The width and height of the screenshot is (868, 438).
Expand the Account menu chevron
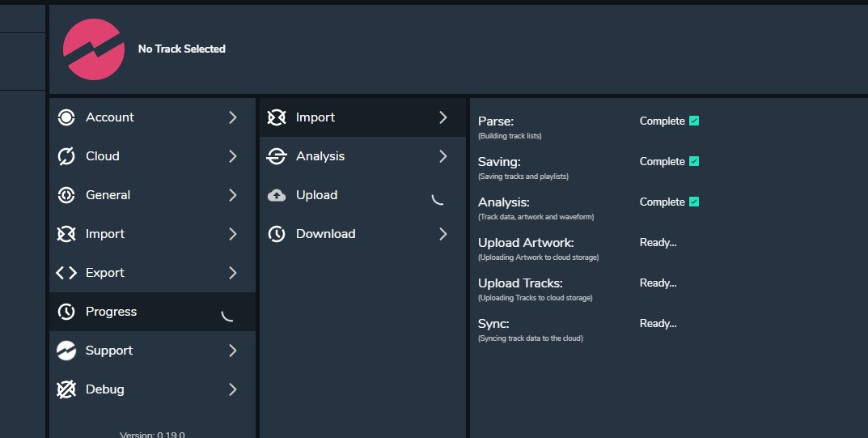[233, 117]
